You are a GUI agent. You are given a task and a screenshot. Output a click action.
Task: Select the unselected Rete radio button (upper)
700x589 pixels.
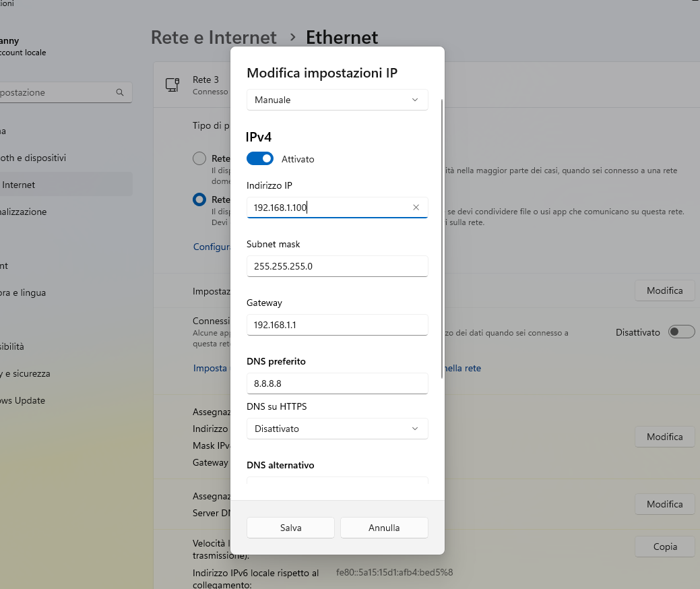click(x=199, y=158)
